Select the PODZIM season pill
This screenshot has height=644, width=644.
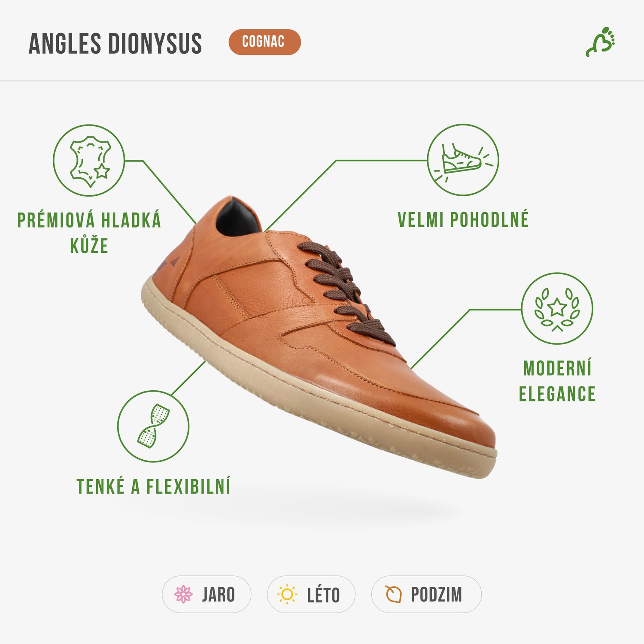click(x=426, y=594)
